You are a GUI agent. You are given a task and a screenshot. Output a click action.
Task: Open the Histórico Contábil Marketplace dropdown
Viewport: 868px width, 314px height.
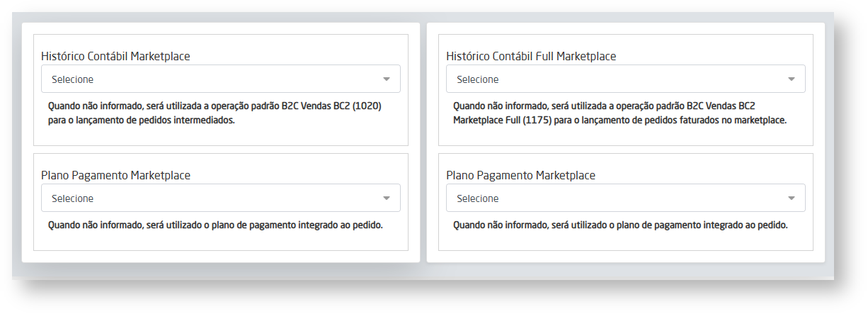(220, 79)
